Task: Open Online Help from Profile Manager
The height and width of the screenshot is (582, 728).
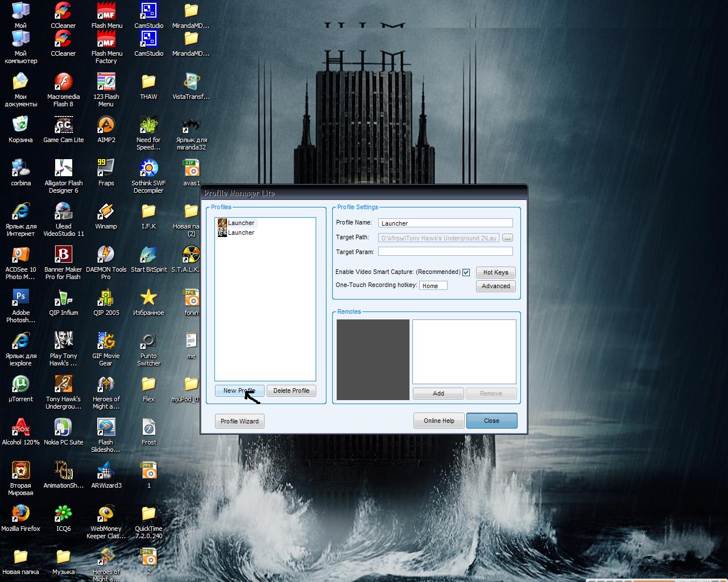Action: pos(439,421)
